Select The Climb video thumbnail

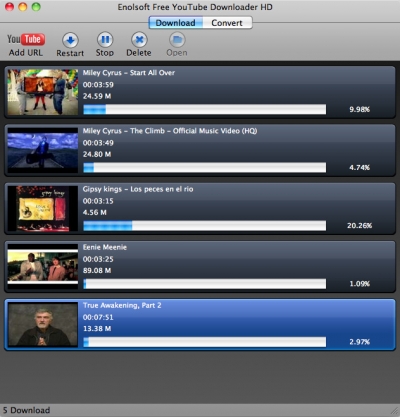[43, 150]
